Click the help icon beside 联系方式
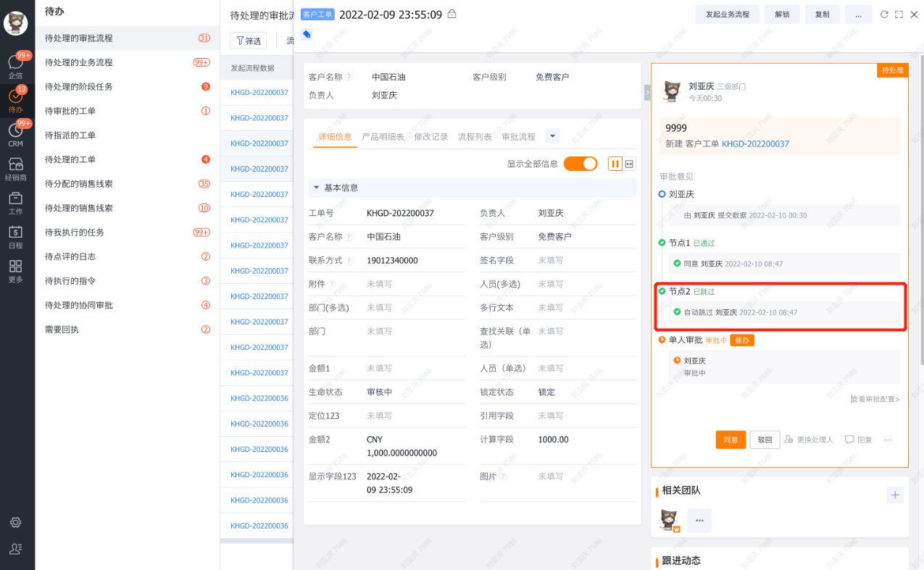Screen dimensions: 924x570 pos(349,261)
